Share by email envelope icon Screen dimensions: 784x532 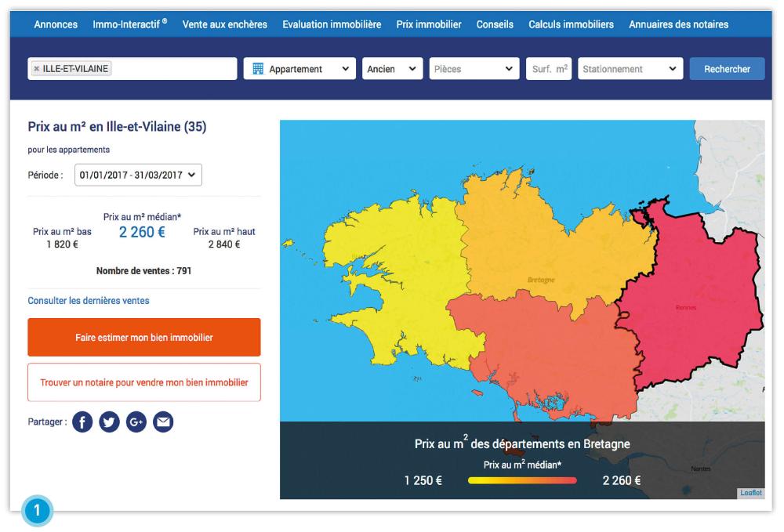pyautogui.click(x=163, y=422)
